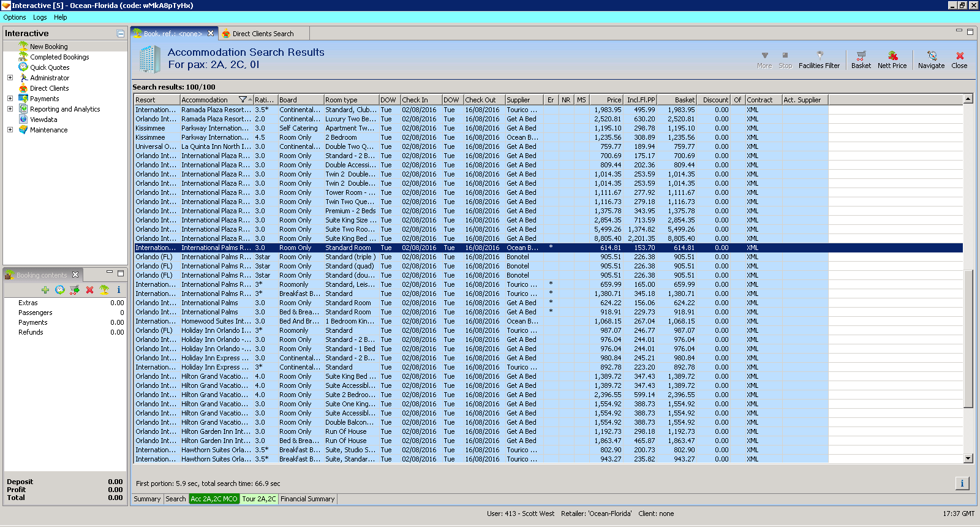Open Direct Clients in the sidebar tree
Viewport: 980px width, 527px height.
coord(49,88)
